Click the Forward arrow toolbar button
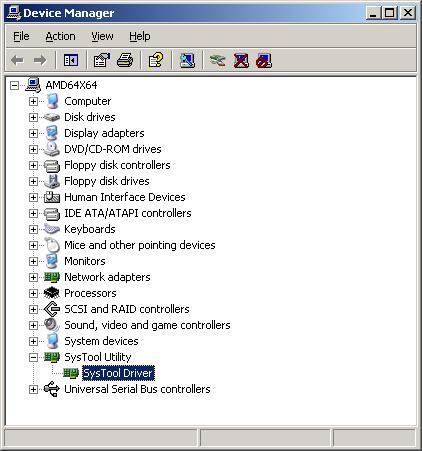Image resolution: width=422 pixels, height=451 pixels. [x=40, y=60]
